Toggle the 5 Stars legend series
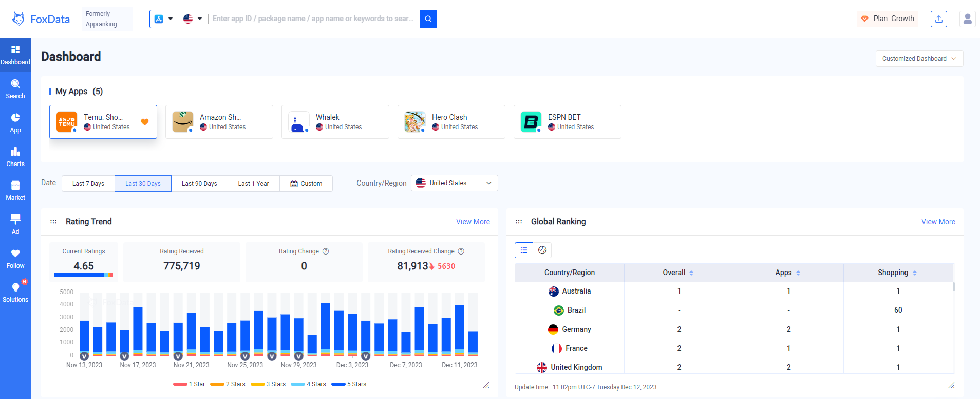 click(x=349, y=384)
